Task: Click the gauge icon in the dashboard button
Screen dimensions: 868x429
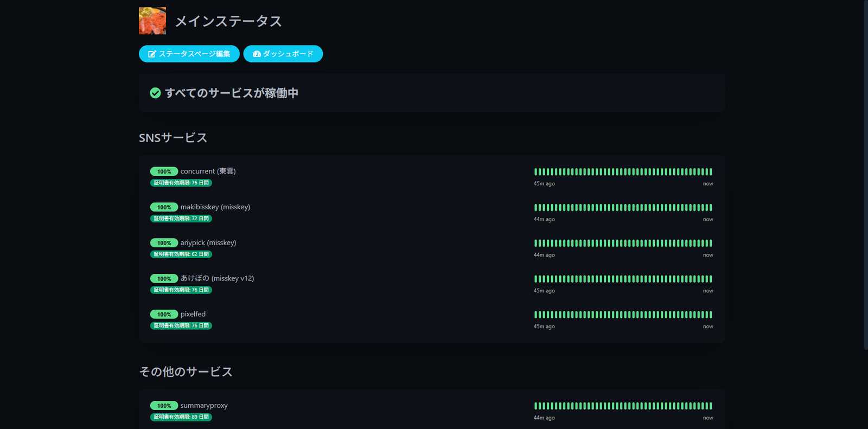Action: tap(257, 54)
